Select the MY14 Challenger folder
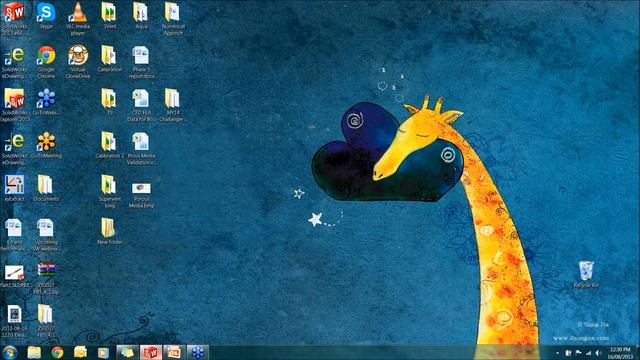640x360 pixels. click(172, 105)
